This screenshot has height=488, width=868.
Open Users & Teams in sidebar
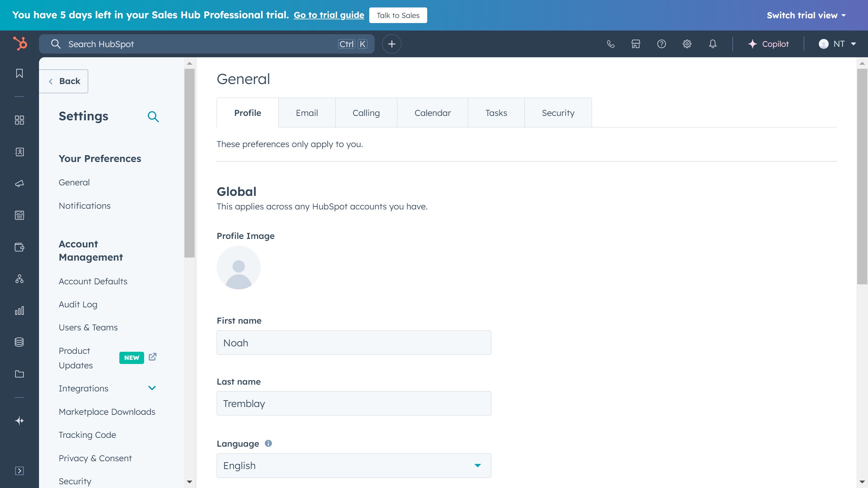pos(88,327)
